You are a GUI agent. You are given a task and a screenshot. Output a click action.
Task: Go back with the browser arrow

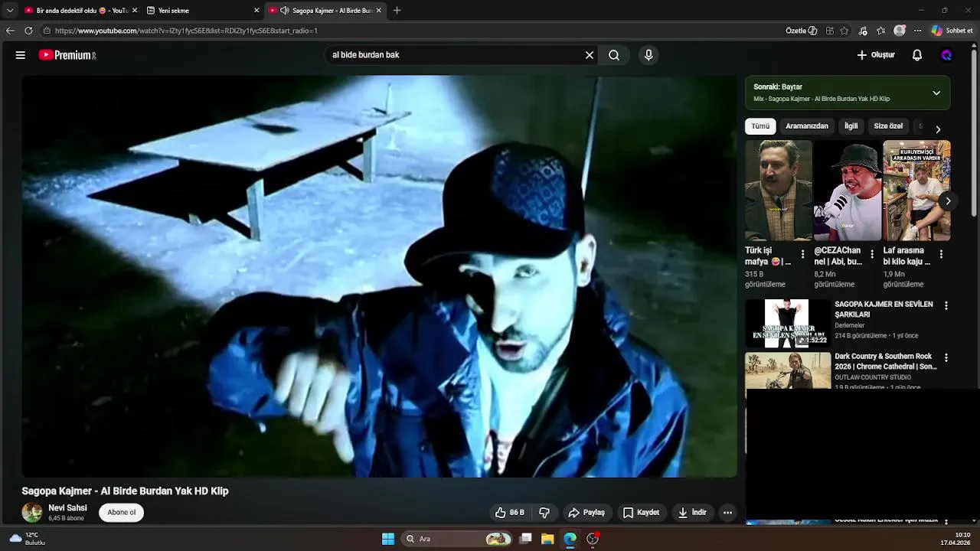point(10,31)
